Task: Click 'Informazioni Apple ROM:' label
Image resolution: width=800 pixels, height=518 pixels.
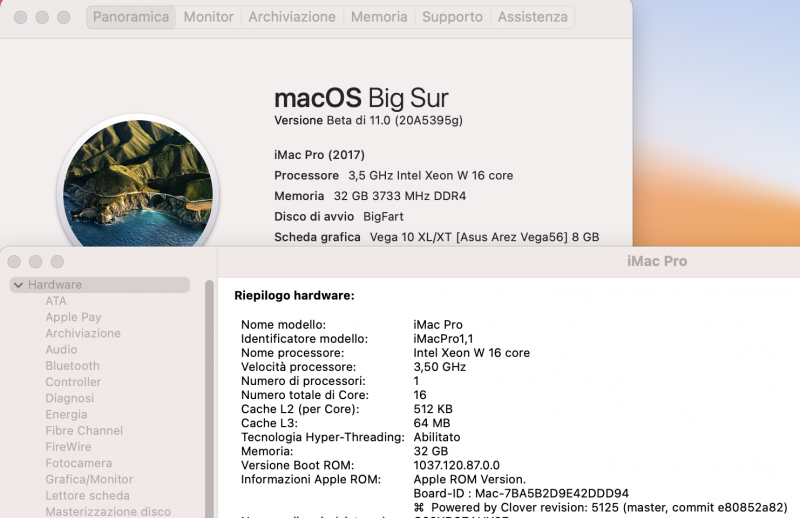Action: tap(311, 479)
